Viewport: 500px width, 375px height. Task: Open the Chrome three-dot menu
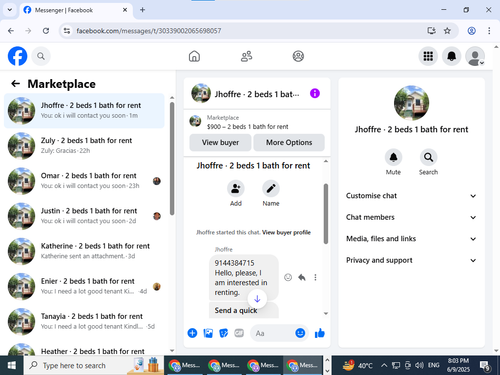[489, 31]
